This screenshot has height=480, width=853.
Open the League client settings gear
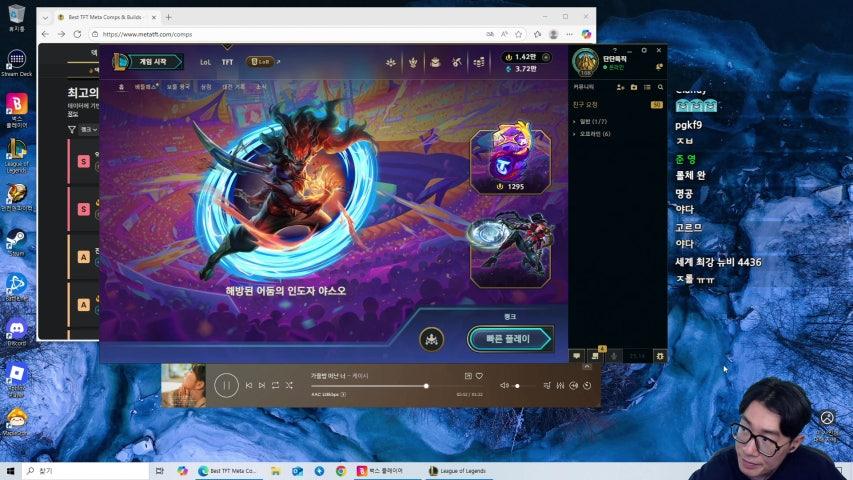(644, 50)
